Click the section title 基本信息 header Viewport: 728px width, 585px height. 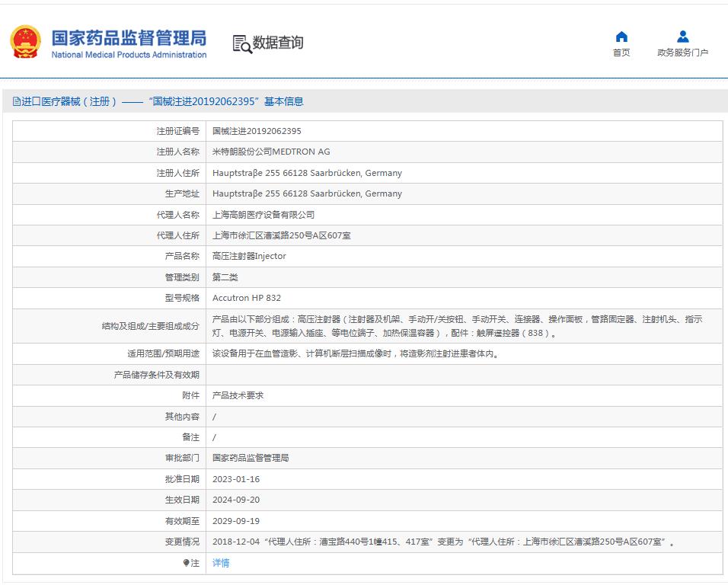click(283, 102)
